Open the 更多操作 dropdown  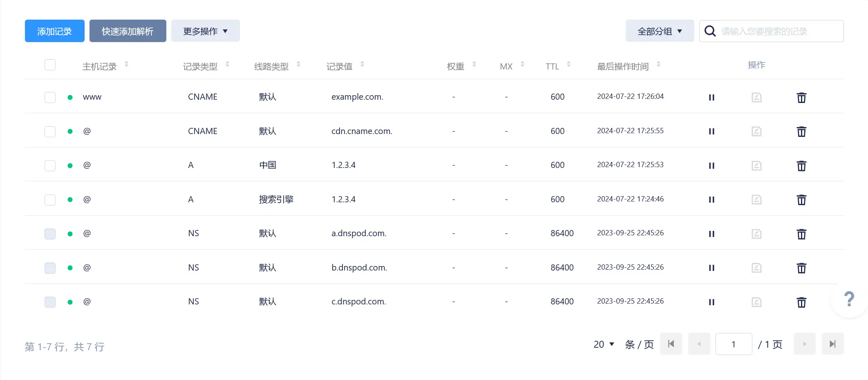[x=205, y=31]
